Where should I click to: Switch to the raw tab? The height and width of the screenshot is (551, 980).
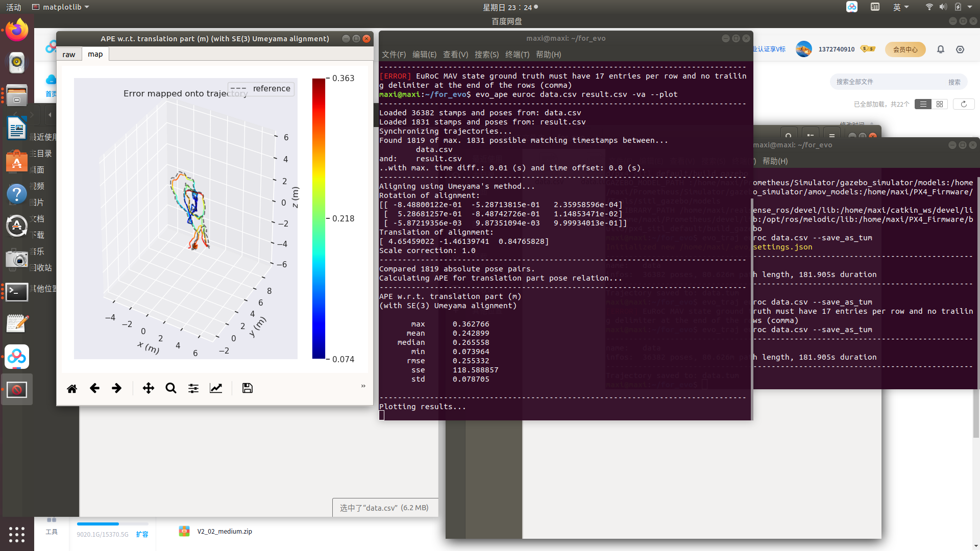tap(69, 55)
